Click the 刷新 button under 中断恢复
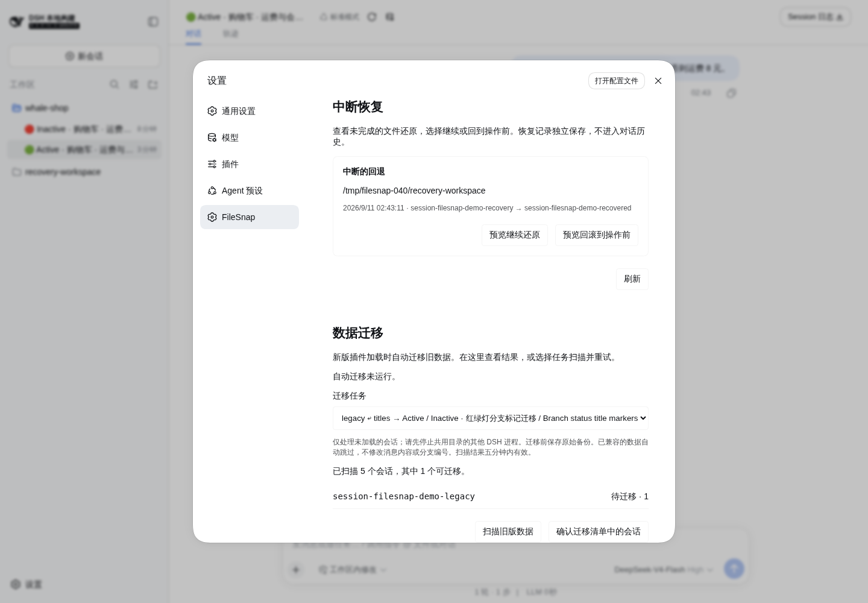868x603 pixels. (632, 279)
